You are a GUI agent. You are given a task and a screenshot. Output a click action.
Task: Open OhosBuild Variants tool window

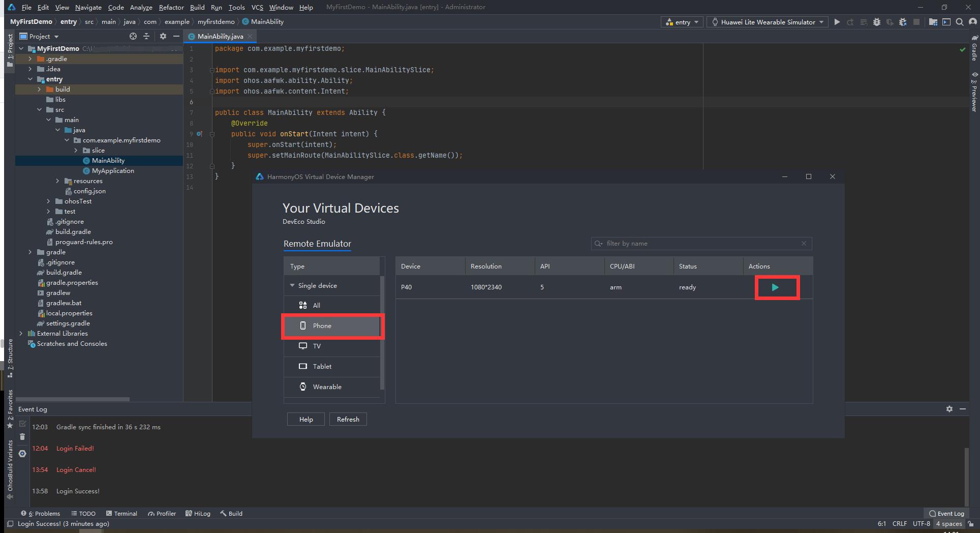tap(10, 470)
